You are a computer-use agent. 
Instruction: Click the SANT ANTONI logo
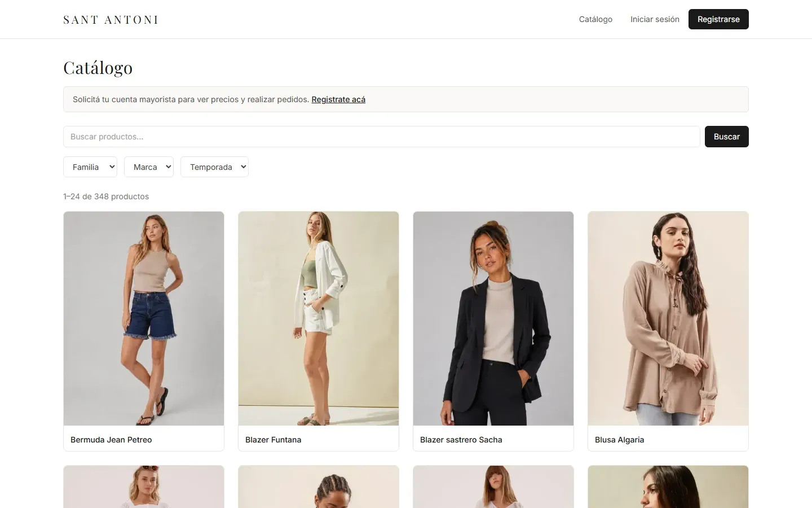coord(111,20)
